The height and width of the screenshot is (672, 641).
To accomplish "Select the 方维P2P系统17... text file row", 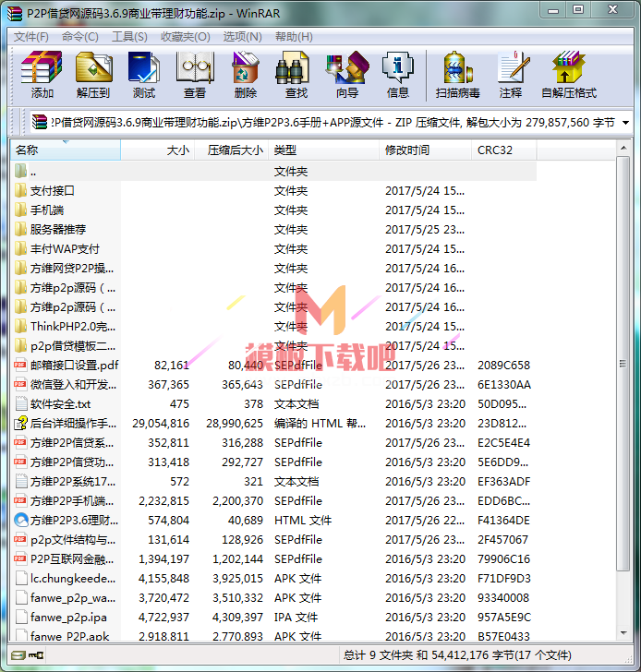I will [x=273, y=481].
